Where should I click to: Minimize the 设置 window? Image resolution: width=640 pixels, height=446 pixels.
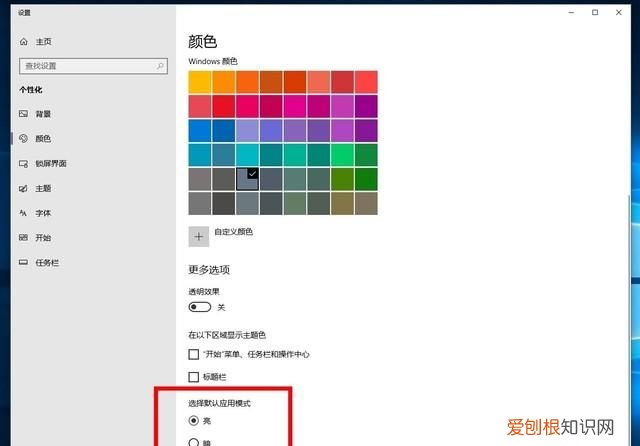pyautogui.click(x=571, y=13)
